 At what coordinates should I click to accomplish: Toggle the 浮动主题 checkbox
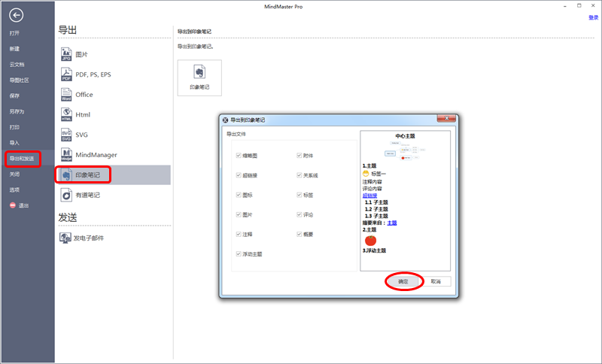pyautogui.click(x=239, y=254)
